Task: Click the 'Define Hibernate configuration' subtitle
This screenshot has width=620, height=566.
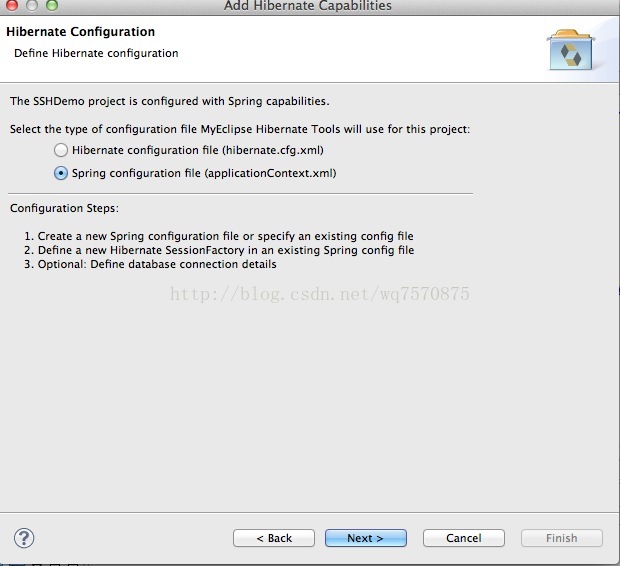Action: (96, 53)
